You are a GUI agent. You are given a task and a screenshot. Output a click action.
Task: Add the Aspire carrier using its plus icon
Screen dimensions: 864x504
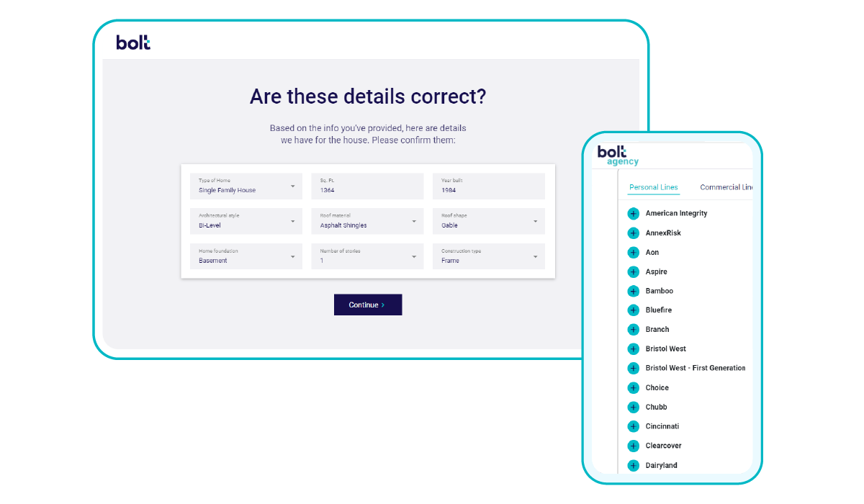[633, 271]
